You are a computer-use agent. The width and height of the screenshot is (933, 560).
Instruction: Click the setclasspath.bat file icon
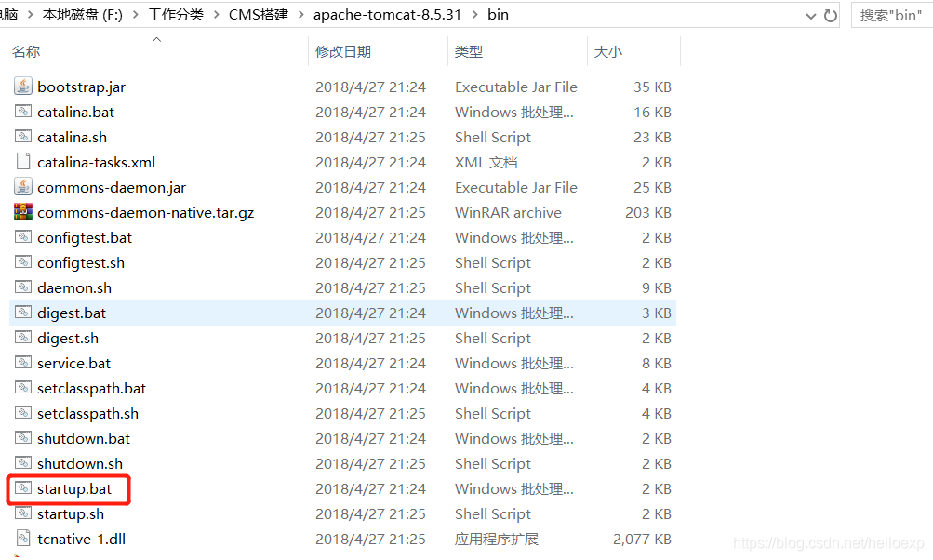pyautogui.click(x=23, y=388)
